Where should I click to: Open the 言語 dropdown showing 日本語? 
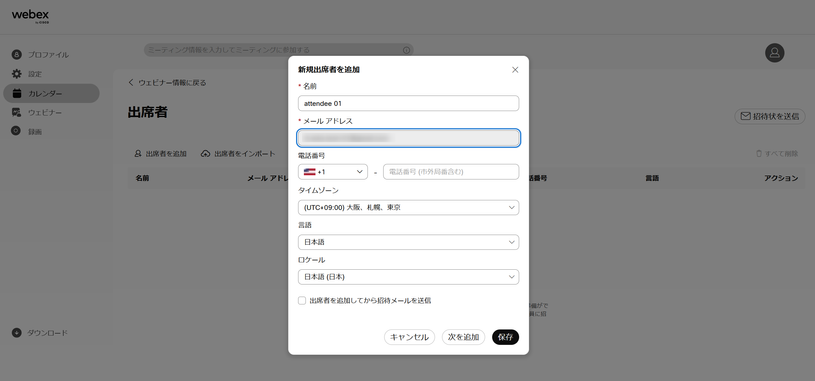409,242
